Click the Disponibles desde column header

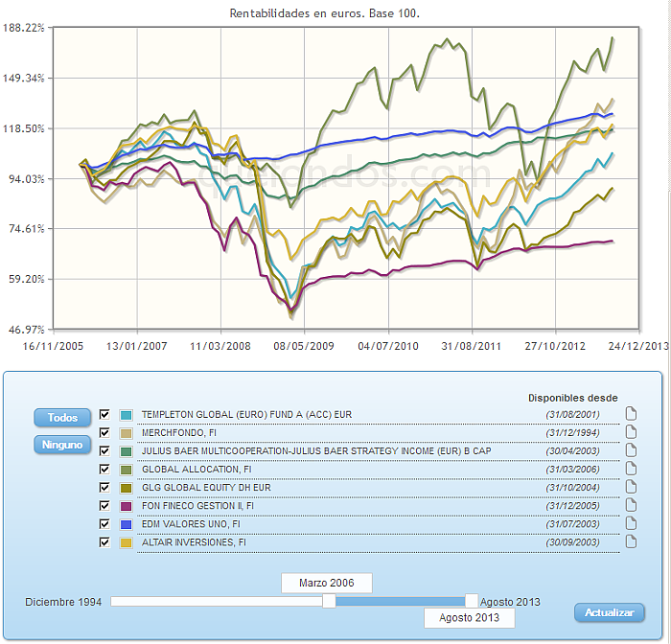coord(572,398)
